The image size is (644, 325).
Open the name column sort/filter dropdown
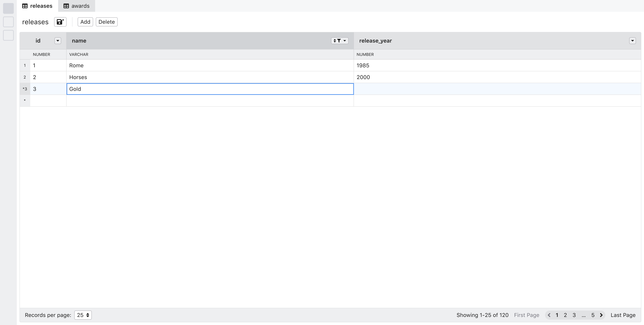point(340,41)
